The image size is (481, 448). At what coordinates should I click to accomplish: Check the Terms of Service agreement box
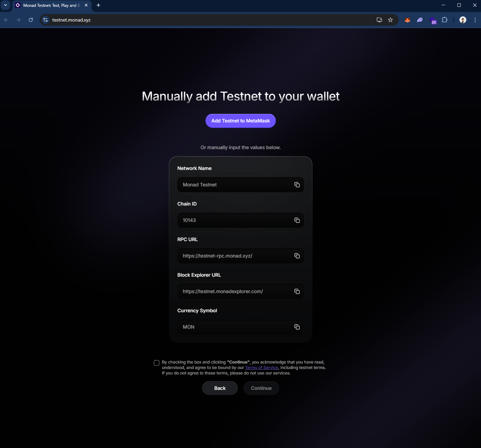[x=157, y=363]
